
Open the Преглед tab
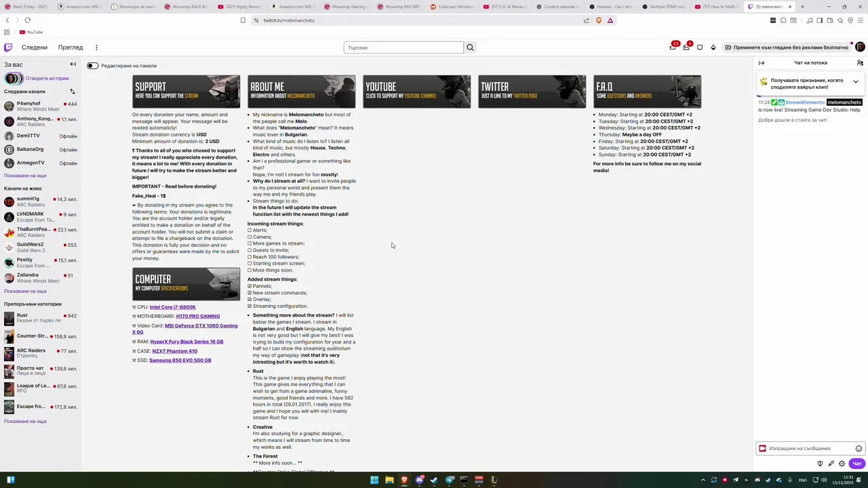tap(71, 47)
